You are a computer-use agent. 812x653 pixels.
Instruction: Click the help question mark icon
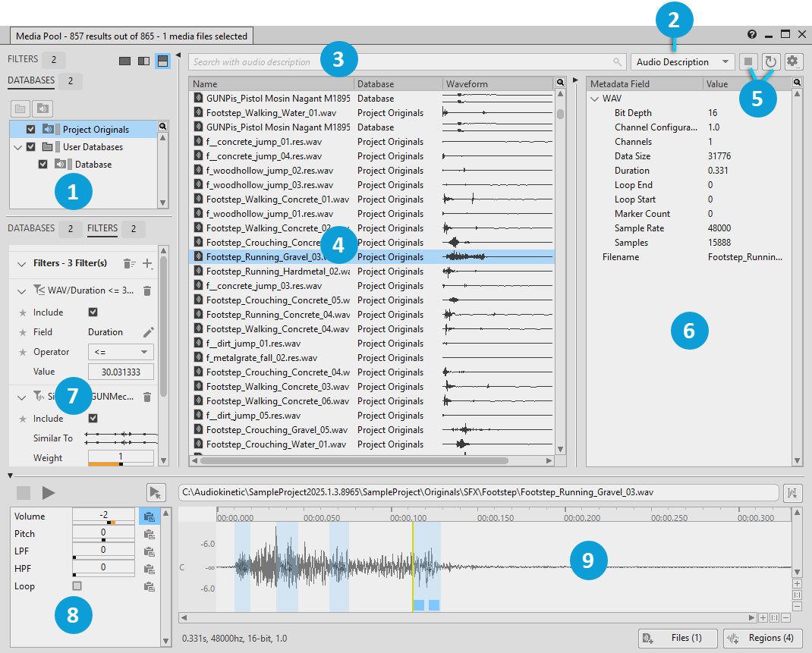point(752,35)
